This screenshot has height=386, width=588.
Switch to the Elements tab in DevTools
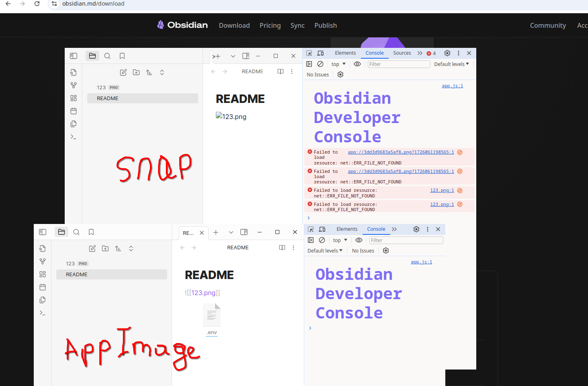tap(345, 53)
